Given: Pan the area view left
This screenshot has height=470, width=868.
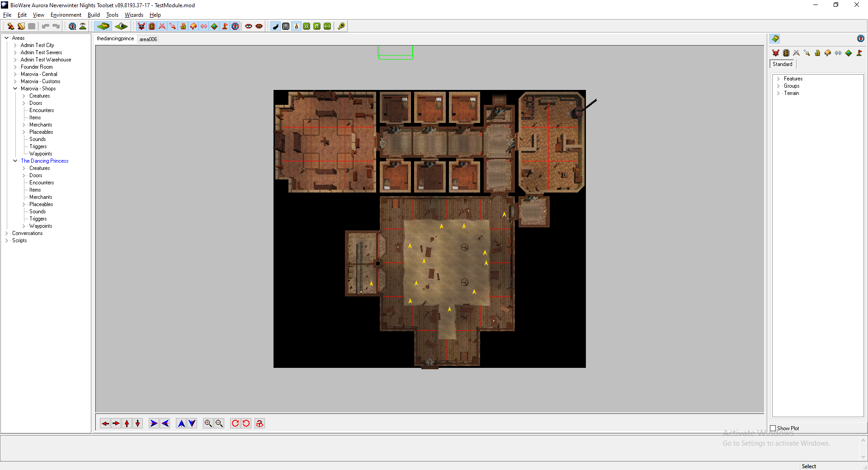Looking at the screenshot, I should click(x=105, y=423).
